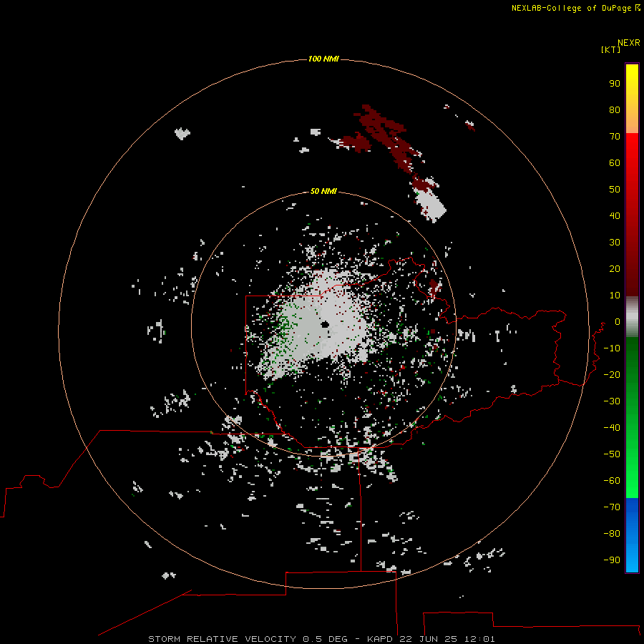Click the 0 value on the velocity scale
The height and width of the screenshot is (644, 644).
(x=618, y=321)
